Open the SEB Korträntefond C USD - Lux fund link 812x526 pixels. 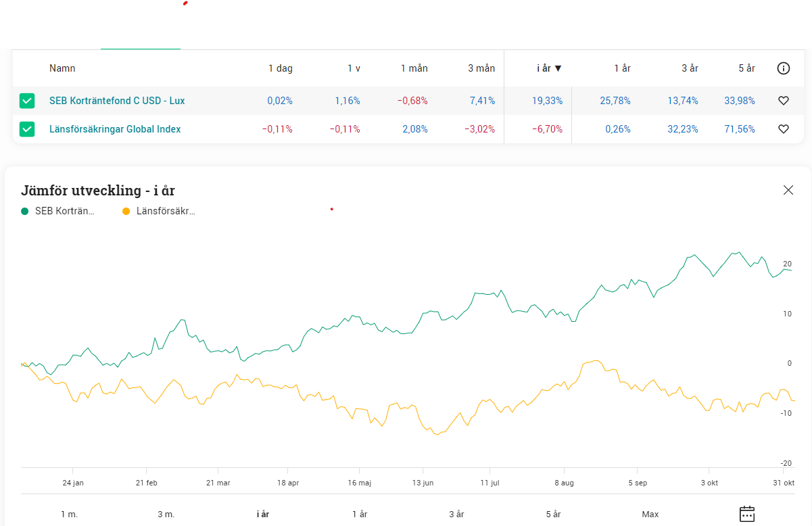(x=117, y=101)
